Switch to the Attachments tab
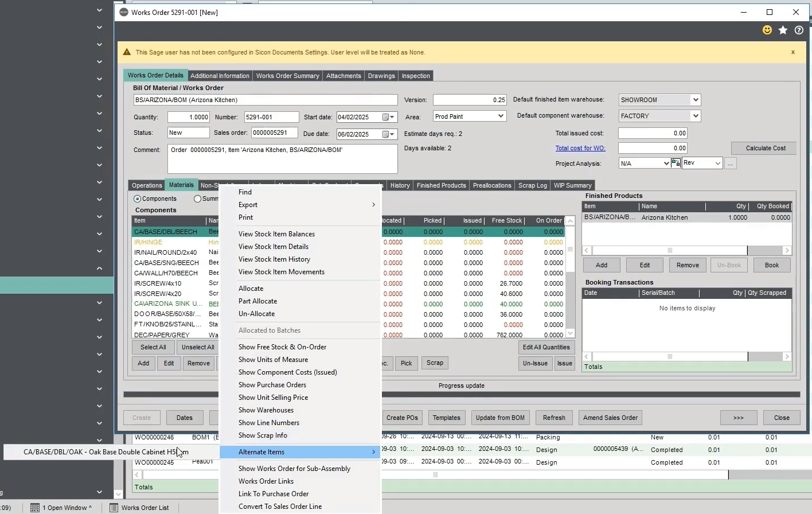 [x=343, y=76]
